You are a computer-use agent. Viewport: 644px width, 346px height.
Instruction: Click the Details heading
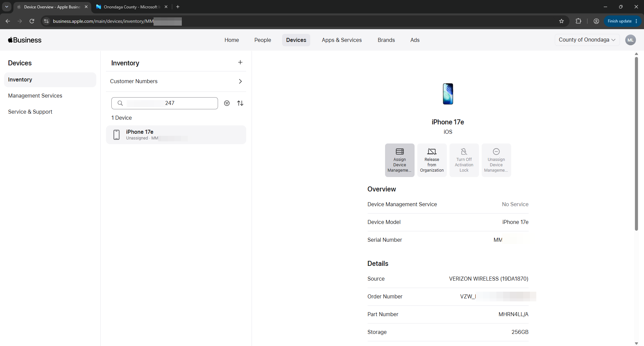point(378,264)
